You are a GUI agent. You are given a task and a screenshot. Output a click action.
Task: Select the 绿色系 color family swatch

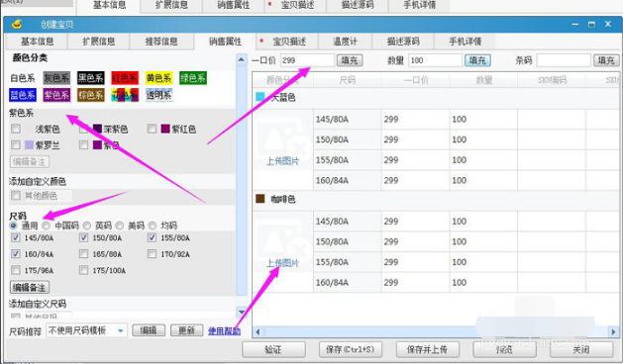pyautogui.click(x=193, y=78)
